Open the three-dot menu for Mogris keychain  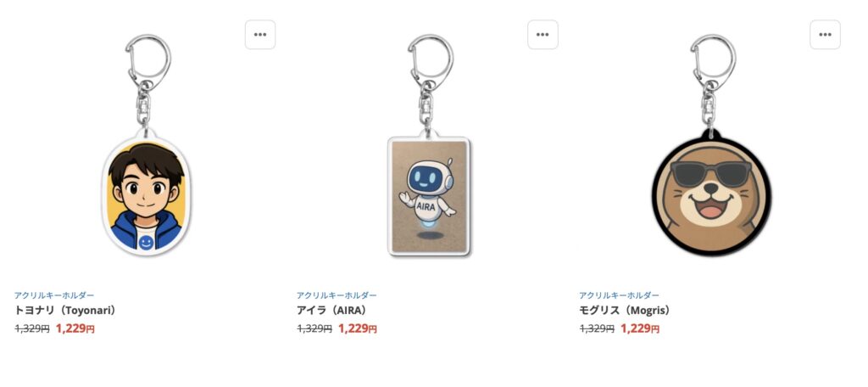825,35
